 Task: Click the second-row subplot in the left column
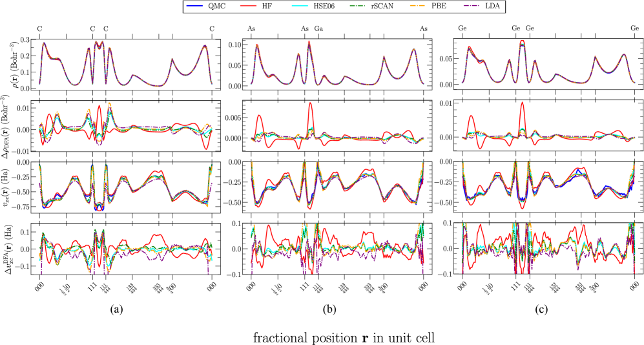[126, 127]
